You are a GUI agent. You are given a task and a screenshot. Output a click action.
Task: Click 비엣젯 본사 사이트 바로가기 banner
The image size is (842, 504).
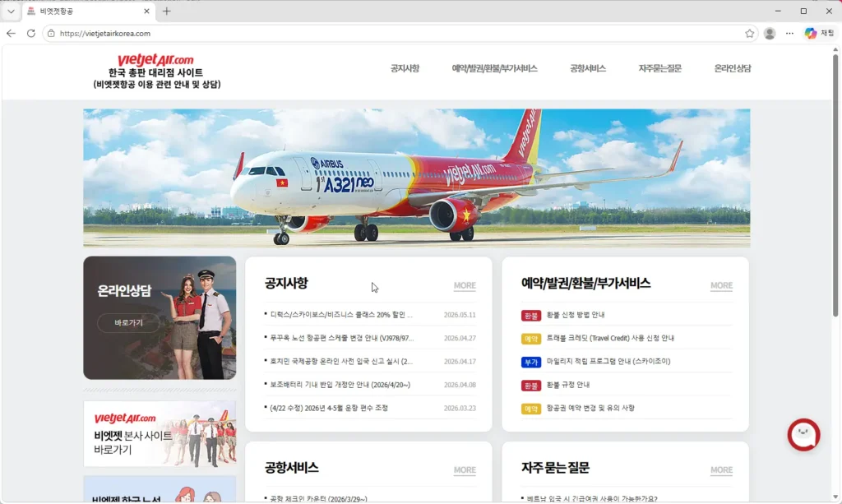(x=160, y=433)
